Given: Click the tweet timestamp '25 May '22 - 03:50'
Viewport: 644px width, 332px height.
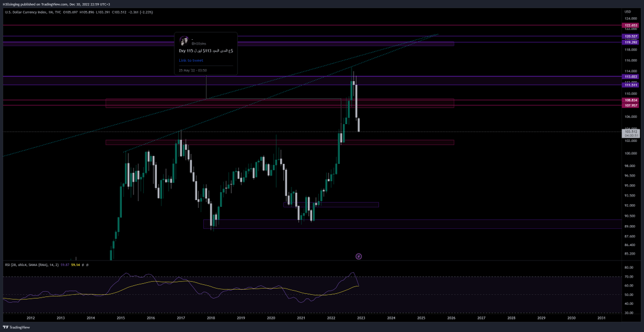Looking at the screenshot, I should 193,70.
